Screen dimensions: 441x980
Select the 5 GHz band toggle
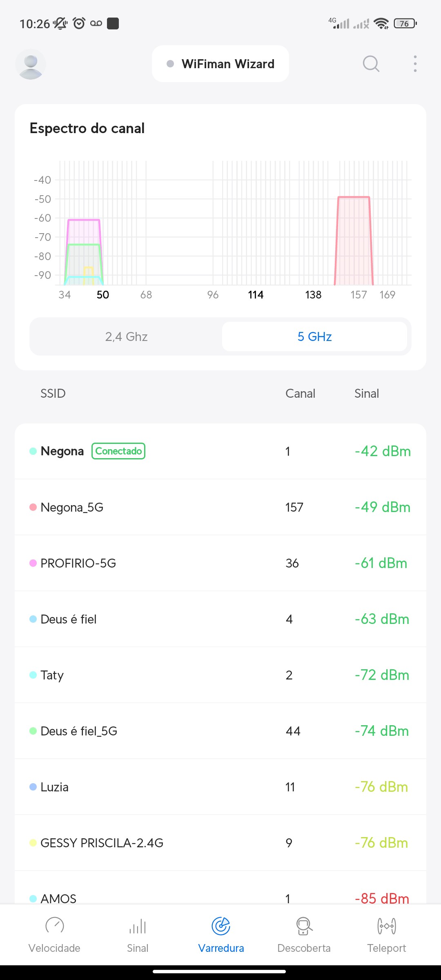click(314, 336)
